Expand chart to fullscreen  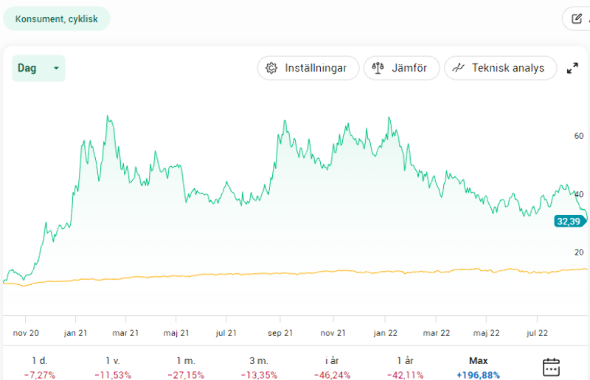[572, 68]
